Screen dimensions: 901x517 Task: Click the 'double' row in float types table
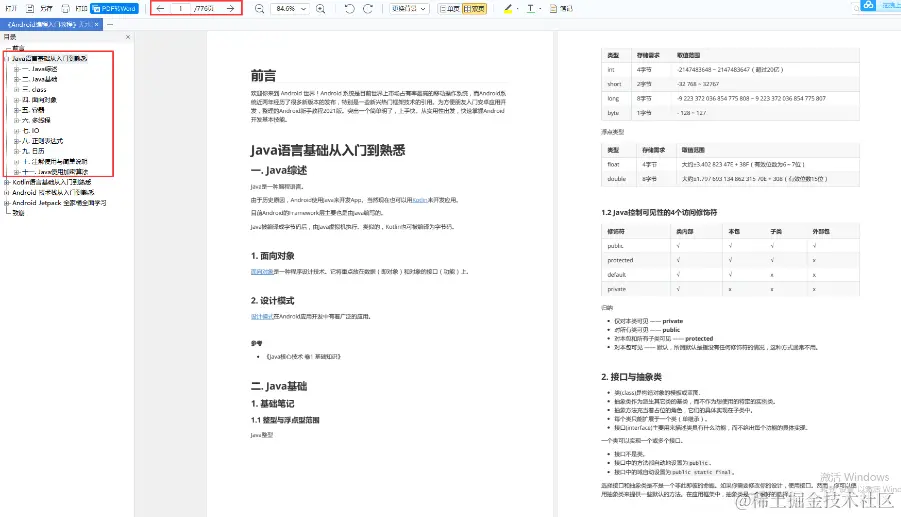pyautogui.click(x=730, y=179)
